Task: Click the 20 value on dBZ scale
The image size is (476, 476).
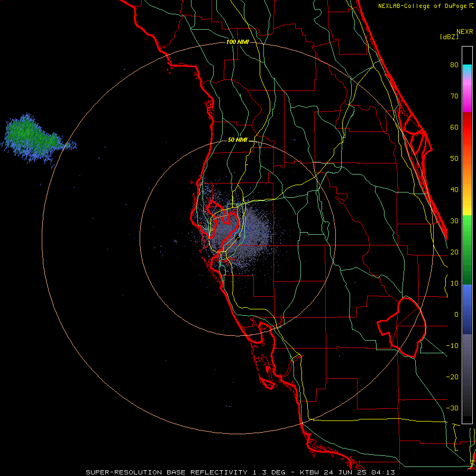Action: [x=454, y=252]
